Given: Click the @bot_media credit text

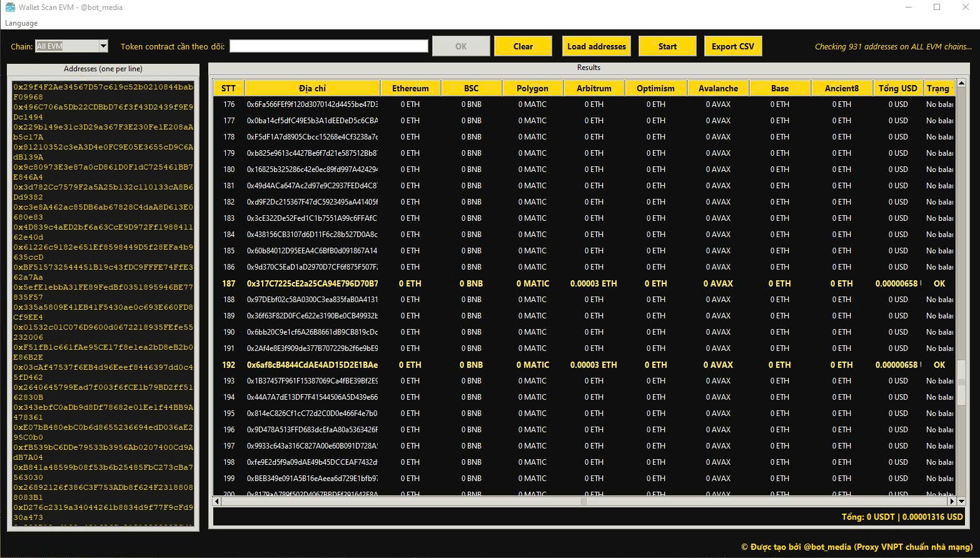Looking at the screenshot, I should point(857,547).
